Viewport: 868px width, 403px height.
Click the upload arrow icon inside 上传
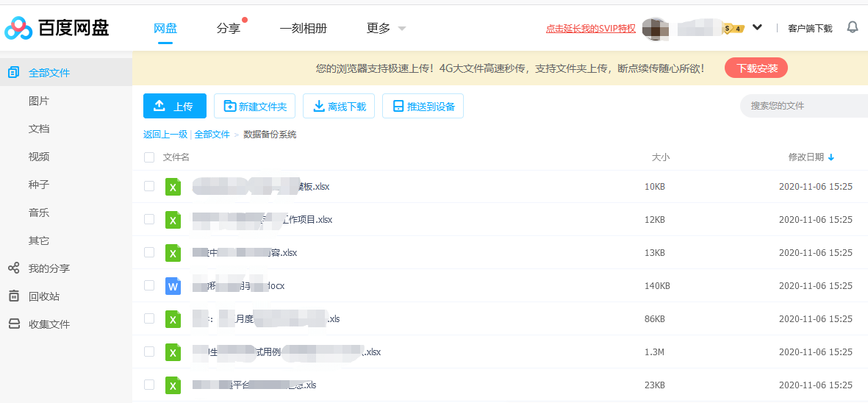(159, 106)
